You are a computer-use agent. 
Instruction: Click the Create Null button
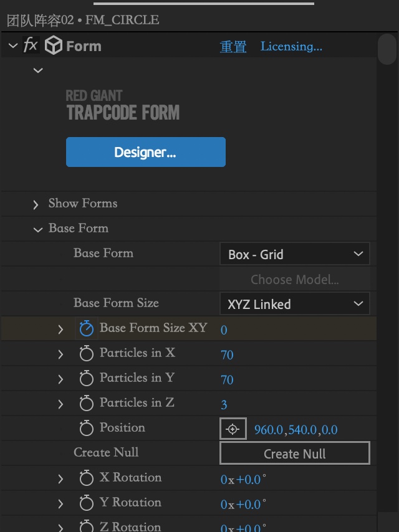294,454
